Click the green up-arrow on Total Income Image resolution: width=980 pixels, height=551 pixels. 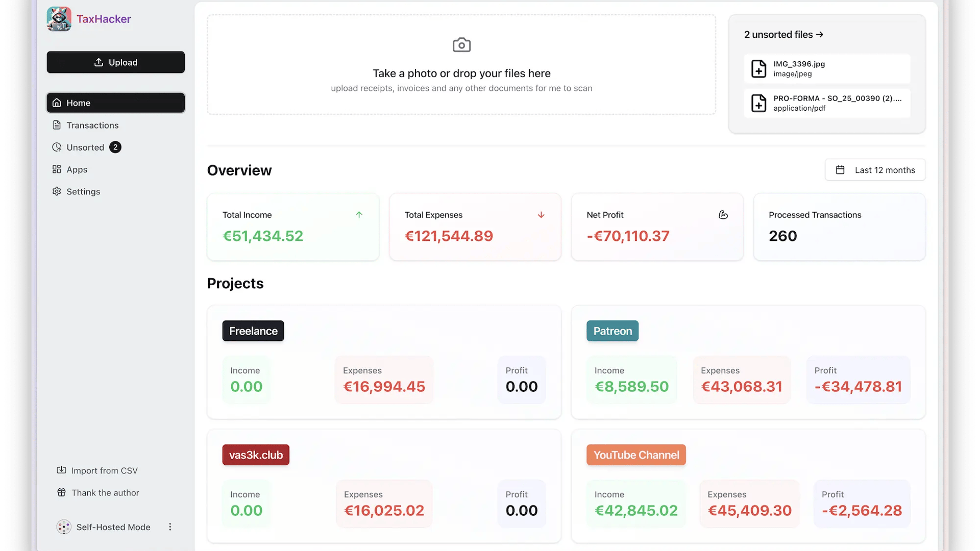coord(359,215)
